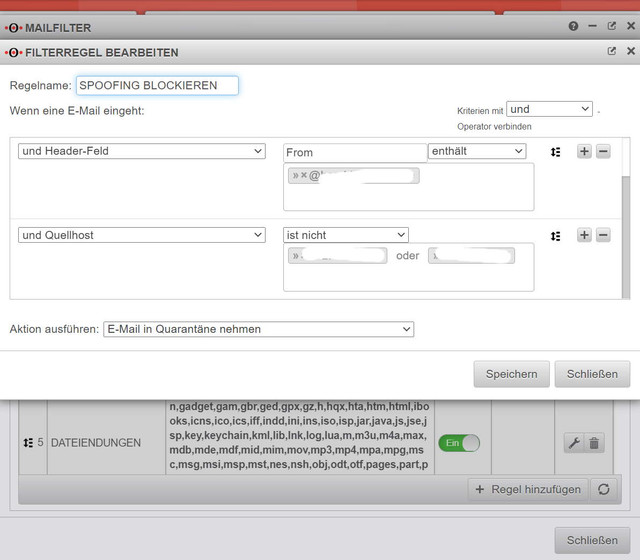Minimize the Mailfilter window
Screen dimensions: 640x560
point(593,26)
